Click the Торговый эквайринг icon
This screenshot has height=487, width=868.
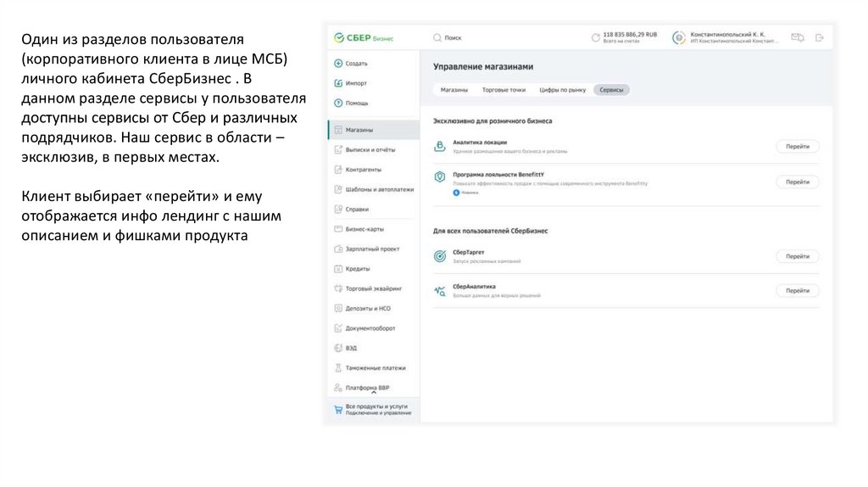pos(338,288)
